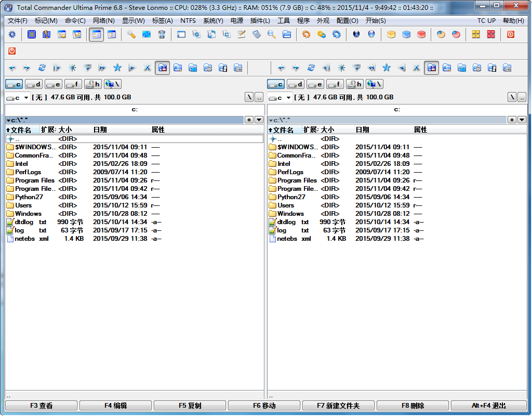The width and height of the screenshot is (532, 416).
Task: Click the blue wave picture icon
Action: (x=147, y=34)
